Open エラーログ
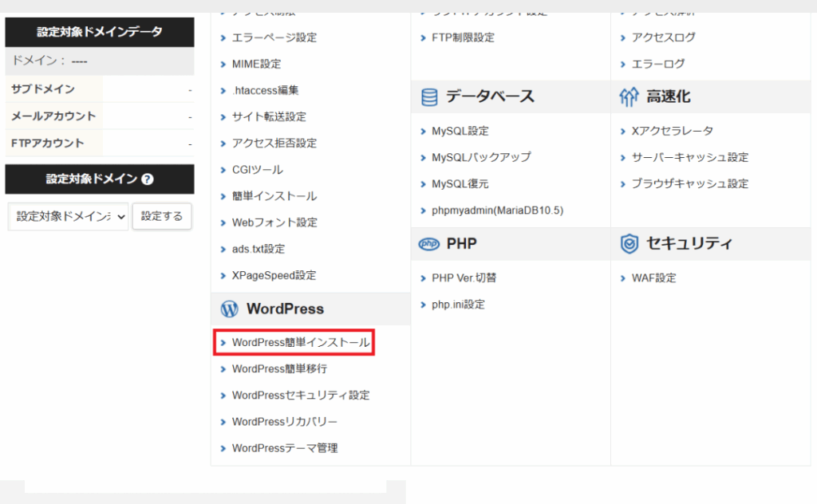Screen dimensions: 817x504 pyautogui.click(x=658, y=64)
